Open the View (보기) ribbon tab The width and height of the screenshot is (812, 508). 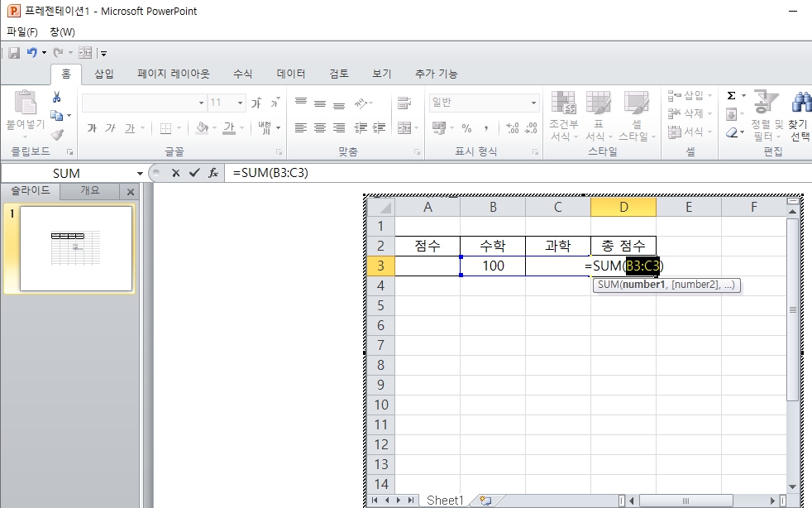pyautogui.click(x=382, y=74)
